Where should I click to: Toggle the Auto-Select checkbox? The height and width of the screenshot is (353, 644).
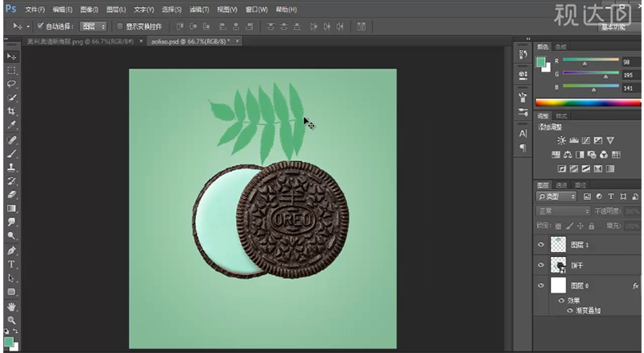click(x=40, y=26)
